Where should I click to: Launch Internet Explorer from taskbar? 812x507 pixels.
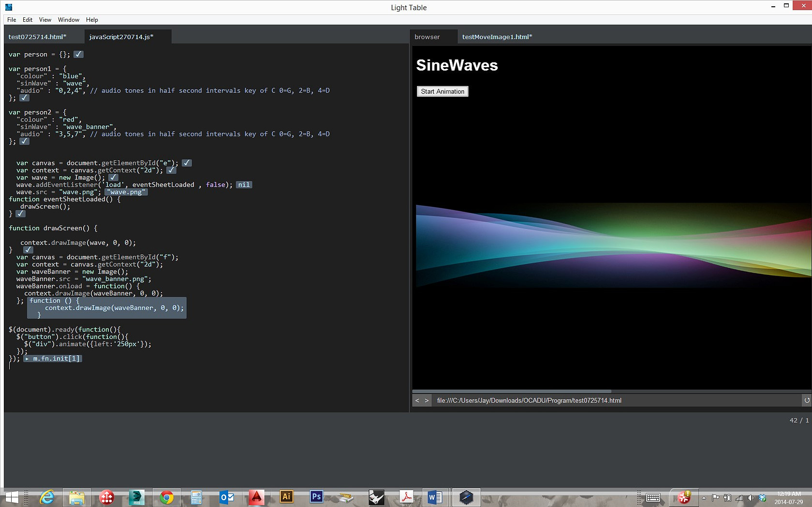pyautogui.click(x=47, y=497)
